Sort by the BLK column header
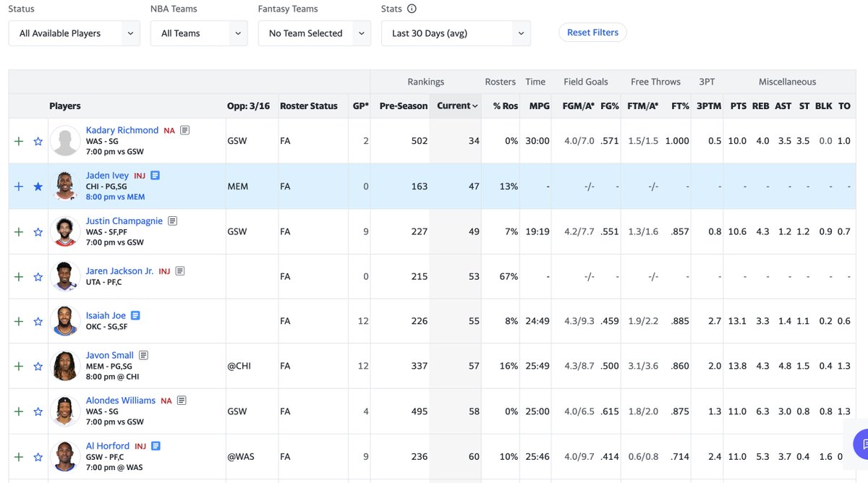 coord(824,106)
